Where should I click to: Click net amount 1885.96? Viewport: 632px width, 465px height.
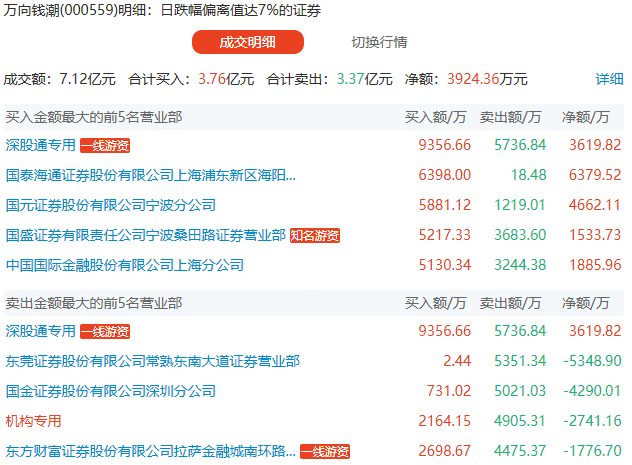[595, 265]
